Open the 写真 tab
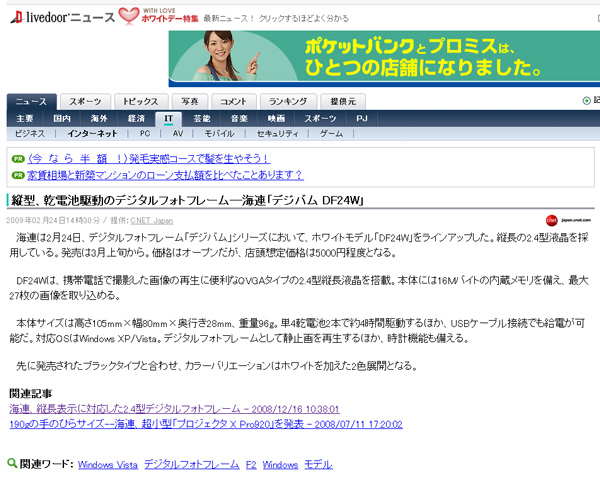Screen dimensions: 600x479 click(190, 101)
